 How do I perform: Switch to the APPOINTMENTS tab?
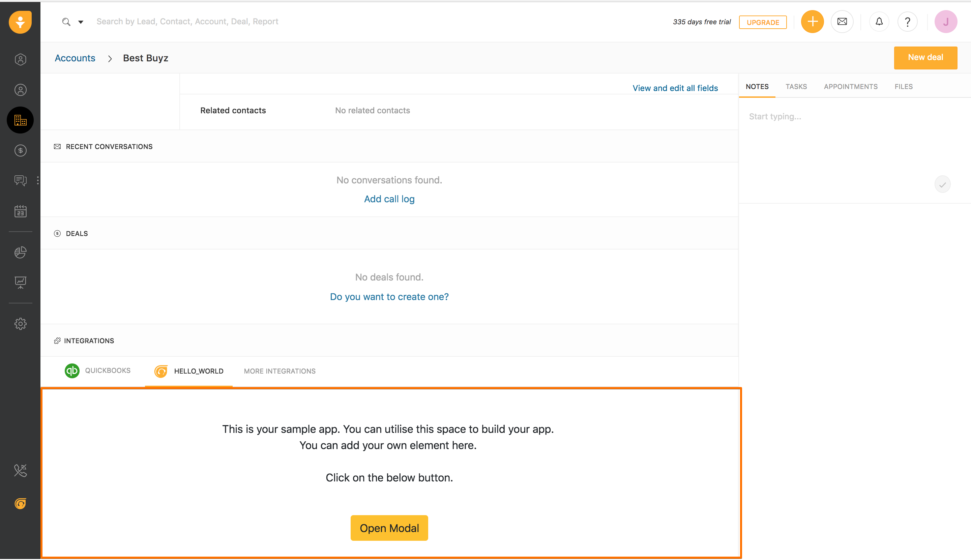pyautogui.click(x=851, y=87)
